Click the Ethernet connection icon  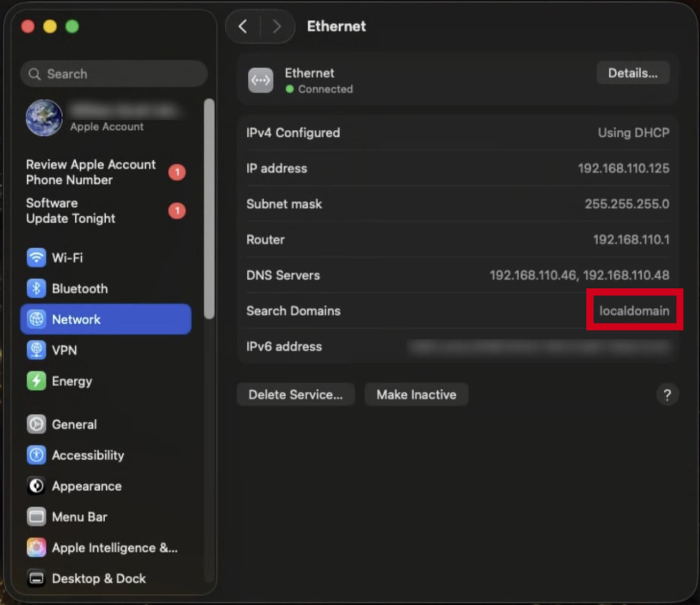(261, 80)
